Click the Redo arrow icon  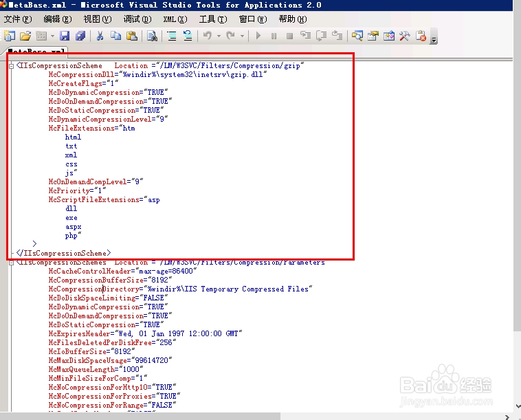pyautogui.click(x=230, y=35)
